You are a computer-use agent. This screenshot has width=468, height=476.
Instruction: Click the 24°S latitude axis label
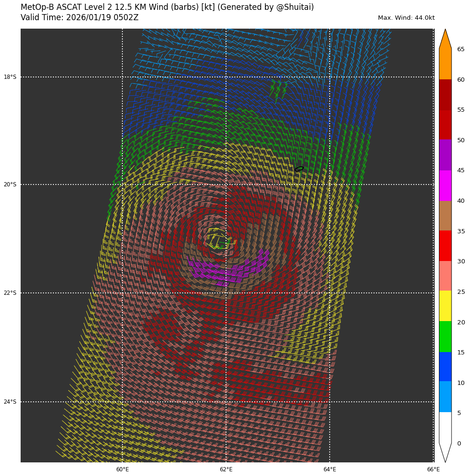click(x=10, y=402)
